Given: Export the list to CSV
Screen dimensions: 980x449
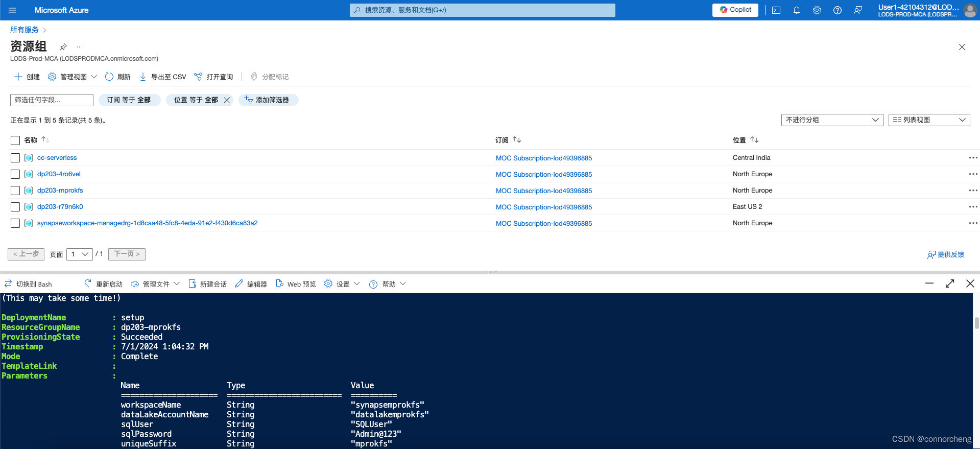Looking at the screenshot, I should click(x=163, y=77).
